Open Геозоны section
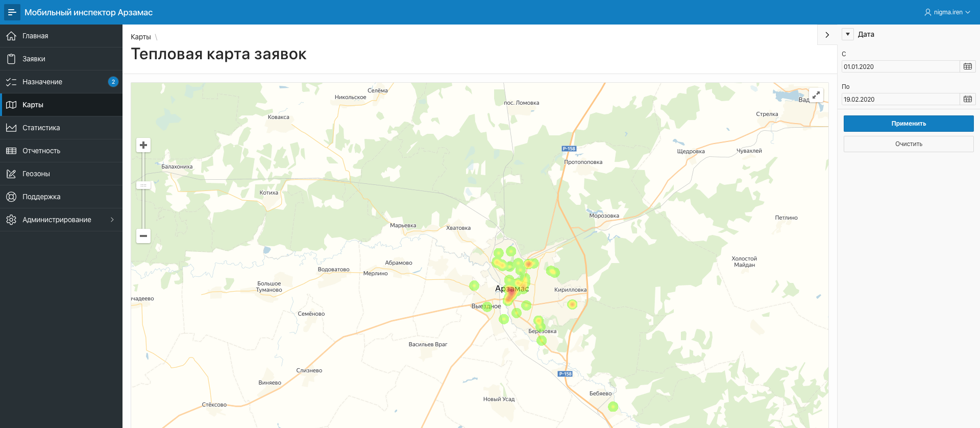 61,174
